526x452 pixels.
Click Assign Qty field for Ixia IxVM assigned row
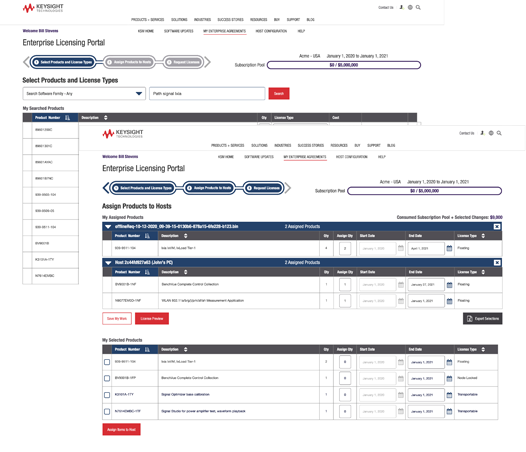point(345,248)
